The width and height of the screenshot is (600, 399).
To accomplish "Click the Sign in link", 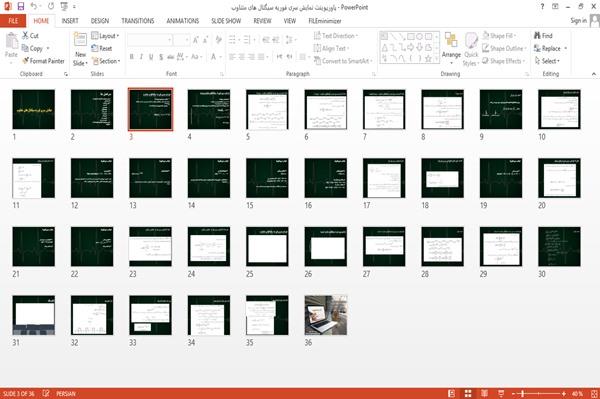I will click(578, 21).
